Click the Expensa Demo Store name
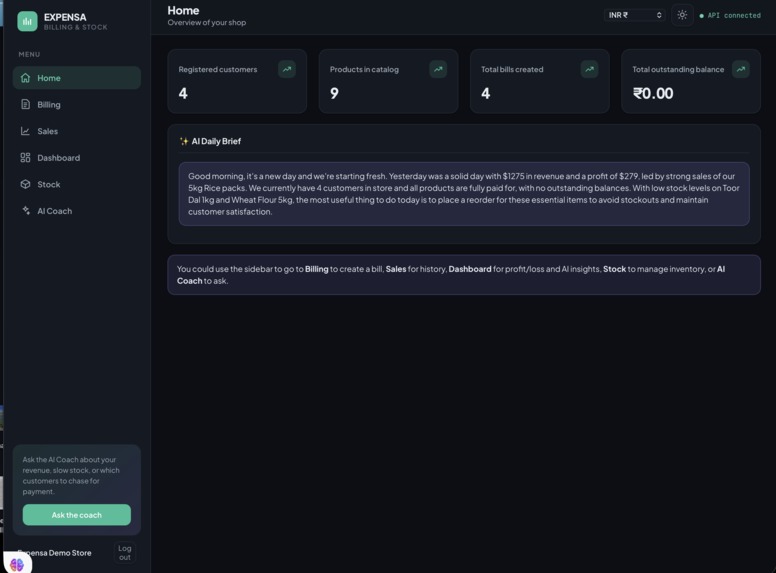776x573 pixels. (x=54, y=553)
